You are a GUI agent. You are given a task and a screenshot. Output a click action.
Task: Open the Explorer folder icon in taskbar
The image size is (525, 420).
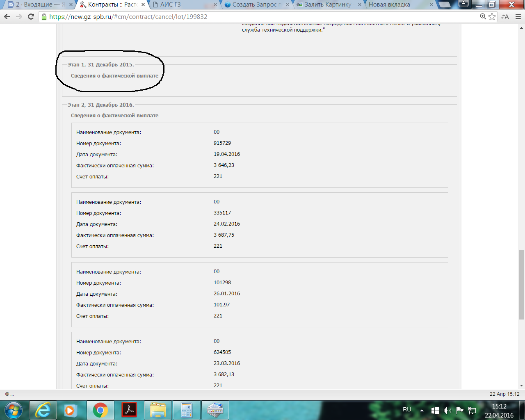point(158,410)
